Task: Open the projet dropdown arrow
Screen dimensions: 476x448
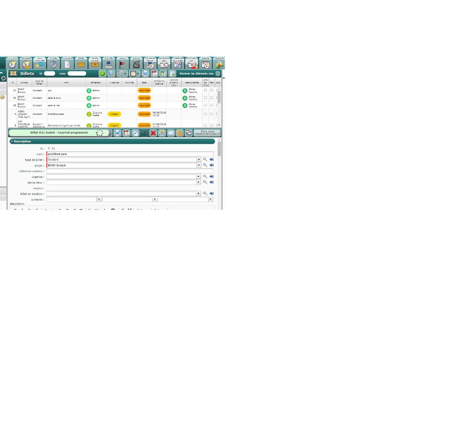Action: (x=199, y=165)
